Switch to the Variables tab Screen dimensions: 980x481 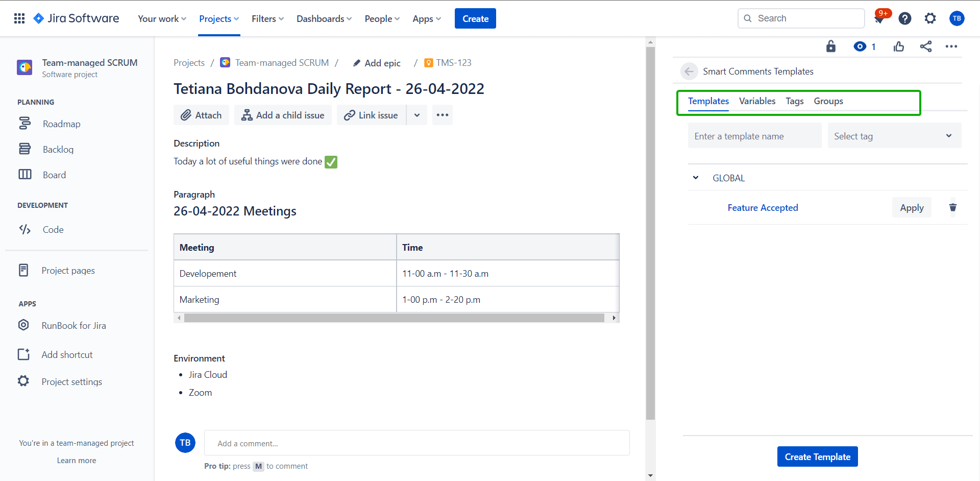(x=757, y=101)
